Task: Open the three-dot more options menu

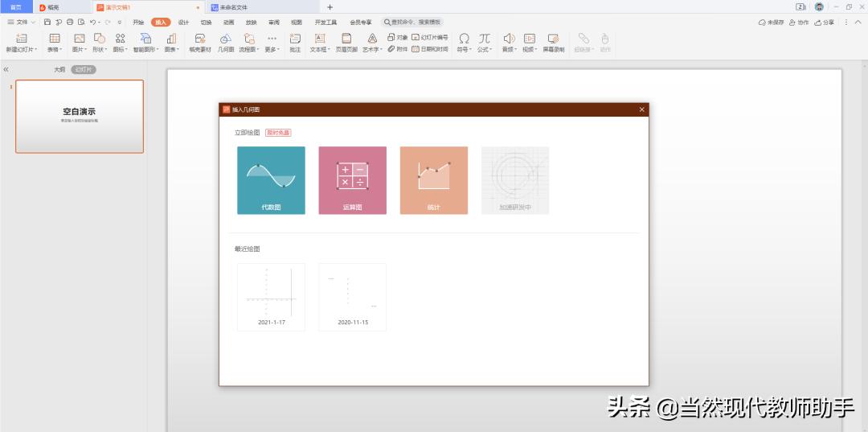Action: [845, 23]
